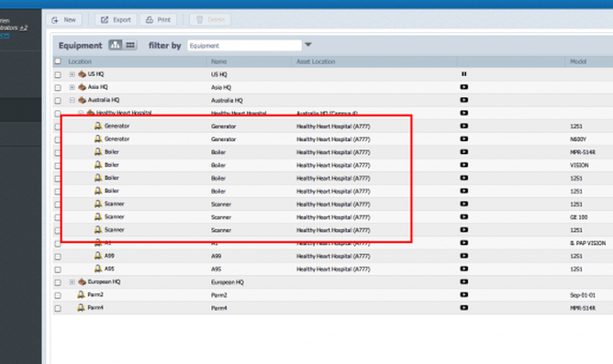Select the A95 tree item

coord(109,269)
